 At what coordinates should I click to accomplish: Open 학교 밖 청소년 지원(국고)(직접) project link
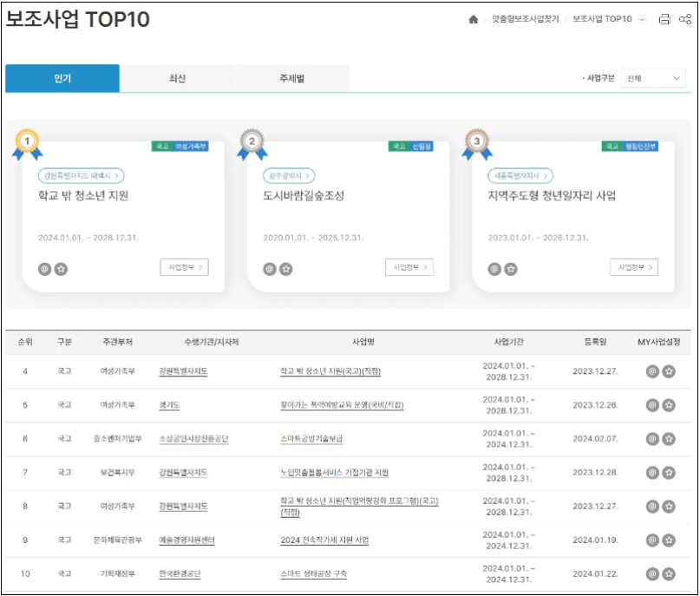point(330,371)
